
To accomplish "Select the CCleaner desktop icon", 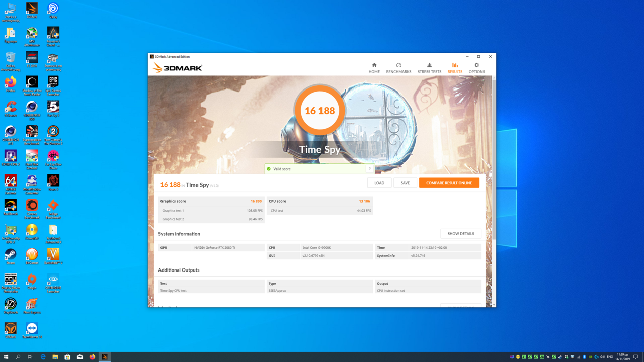I will point(10,109).
